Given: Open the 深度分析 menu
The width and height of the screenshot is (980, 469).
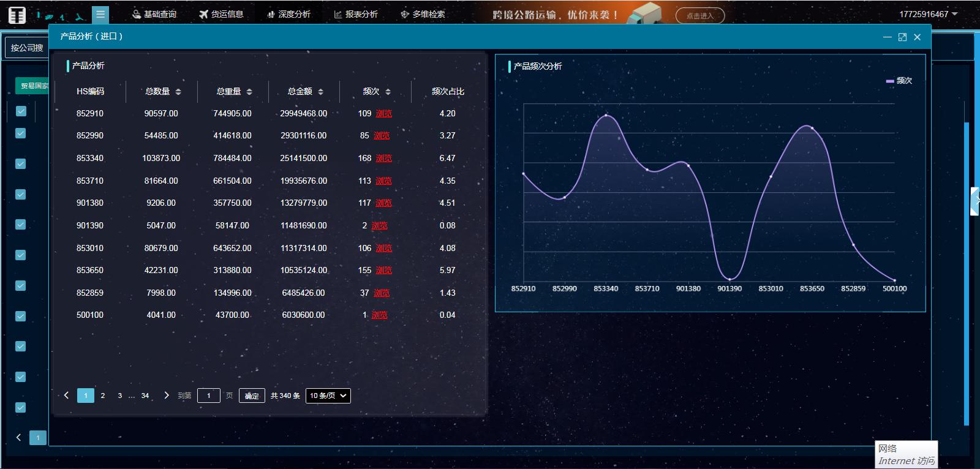Looking at the screenshot, I should 288,14.
